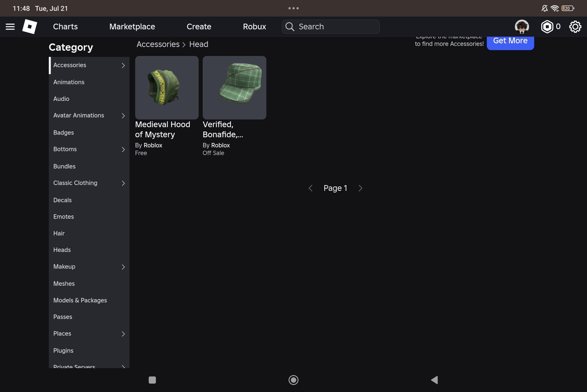Select the Decals category

click(89, 200)
